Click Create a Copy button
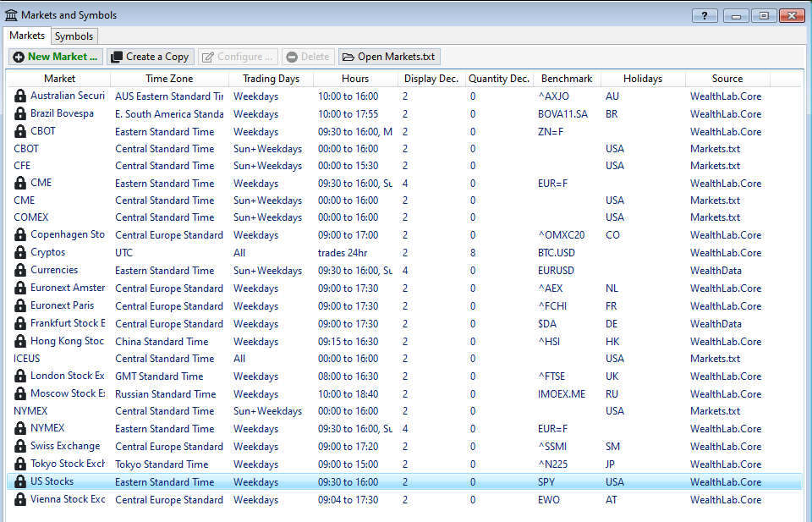The image size is (812, 522). [x=151, y=57]
